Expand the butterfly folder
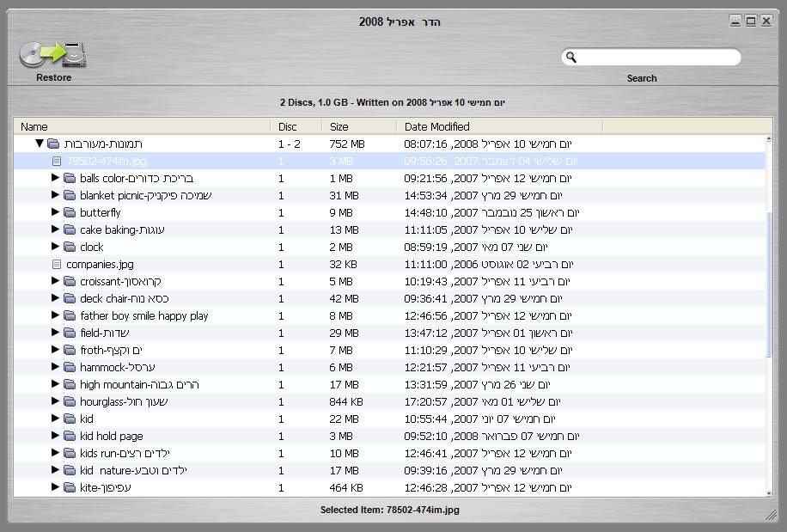 tap(55, 211)
